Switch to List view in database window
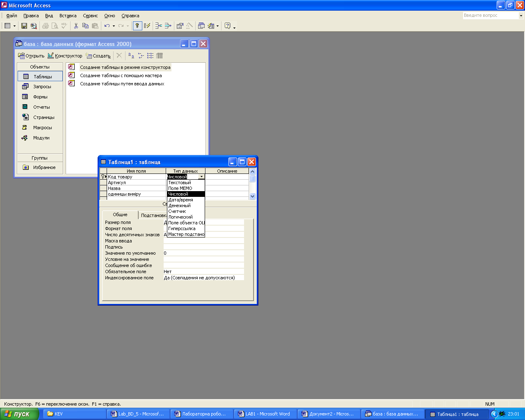 150,55
